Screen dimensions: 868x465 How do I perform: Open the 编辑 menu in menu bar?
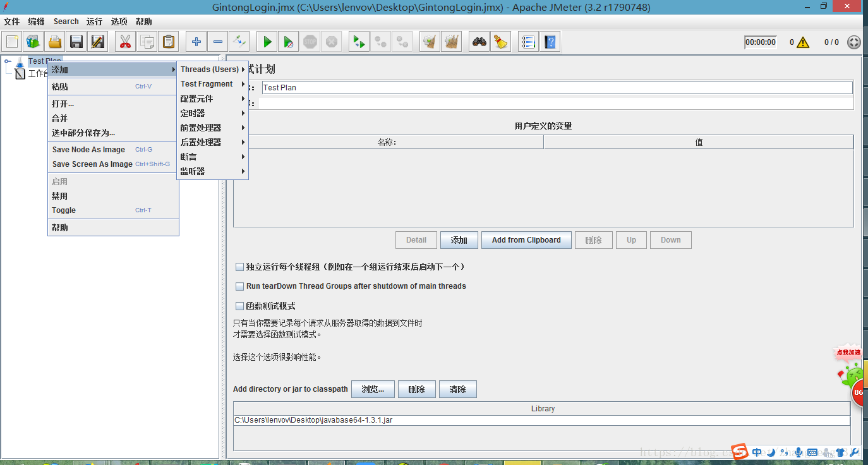[x=36, y=21]
